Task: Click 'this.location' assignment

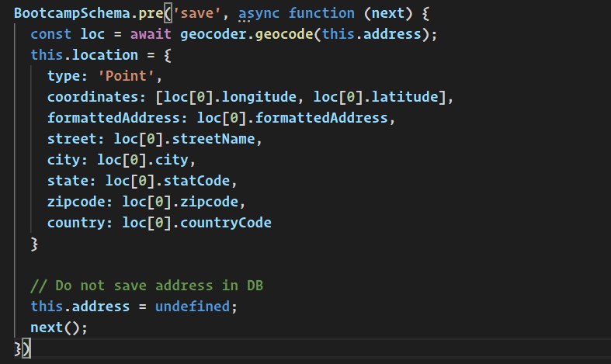Action: [x=84, y=55]
